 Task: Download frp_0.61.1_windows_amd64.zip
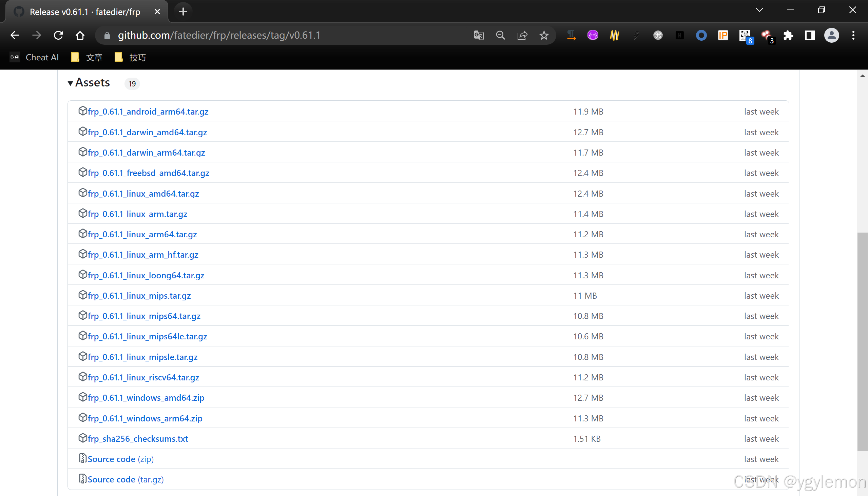[x=146, y=398]
